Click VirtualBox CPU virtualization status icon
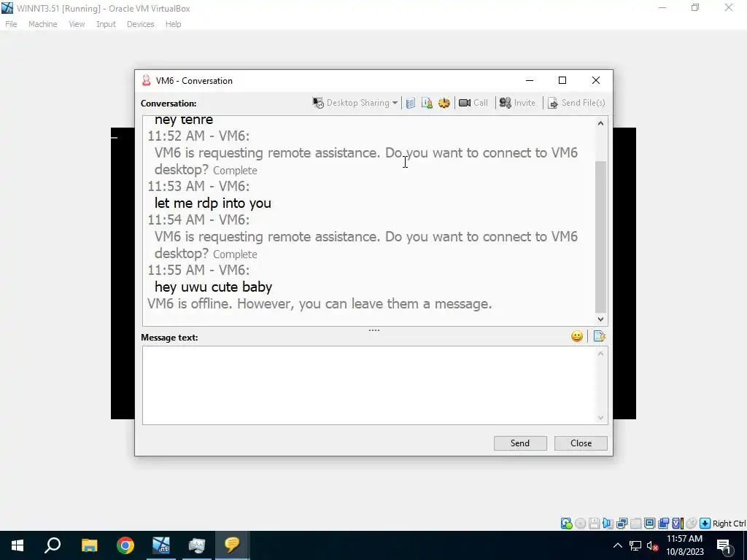The height and width of the screenshot is (560, 747). click(678, 524)
